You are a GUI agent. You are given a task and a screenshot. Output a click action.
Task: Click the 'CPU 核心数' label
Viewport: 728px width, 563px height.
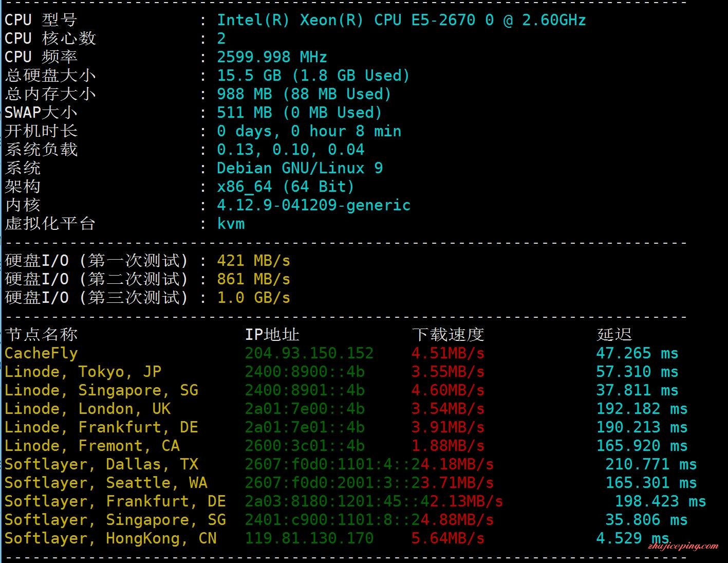point(50,39)
